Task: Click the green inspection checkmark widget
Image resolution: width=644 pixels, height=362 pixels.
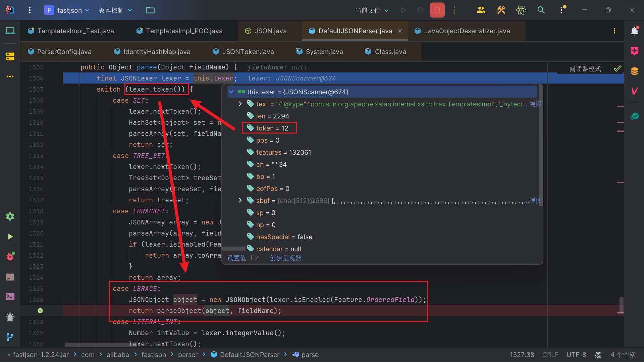Action: [617, 69]
